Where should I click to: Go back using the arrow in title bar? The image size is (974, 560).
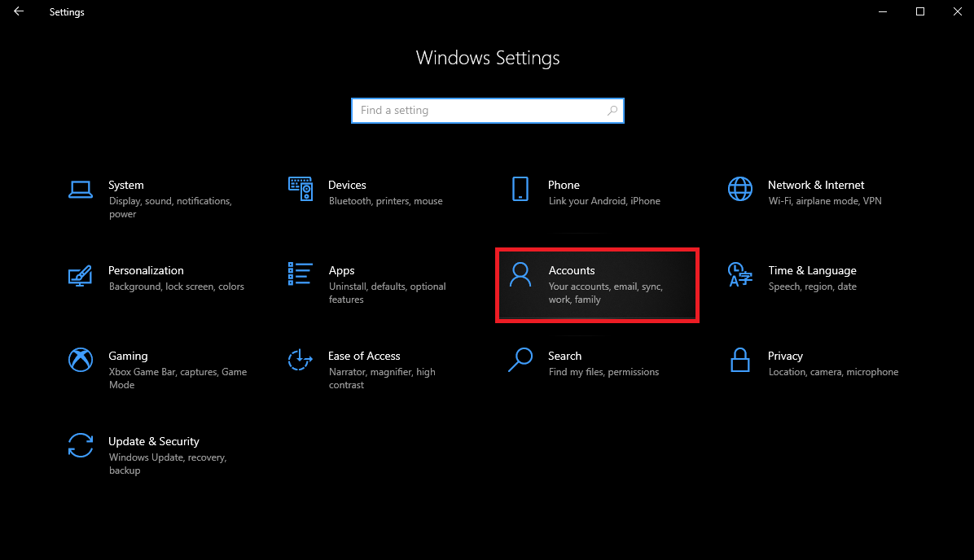click(19, 11)
